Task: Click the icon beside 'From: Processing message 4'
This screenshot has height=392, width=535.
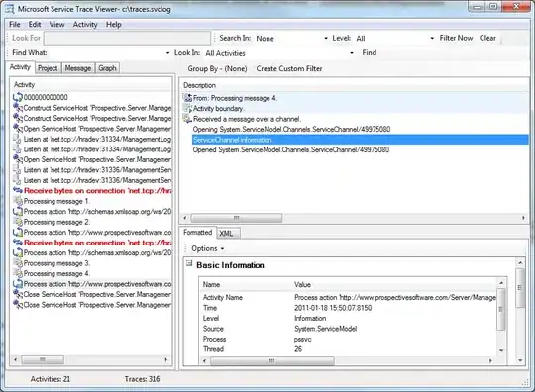Action: (x=187, y=98)
